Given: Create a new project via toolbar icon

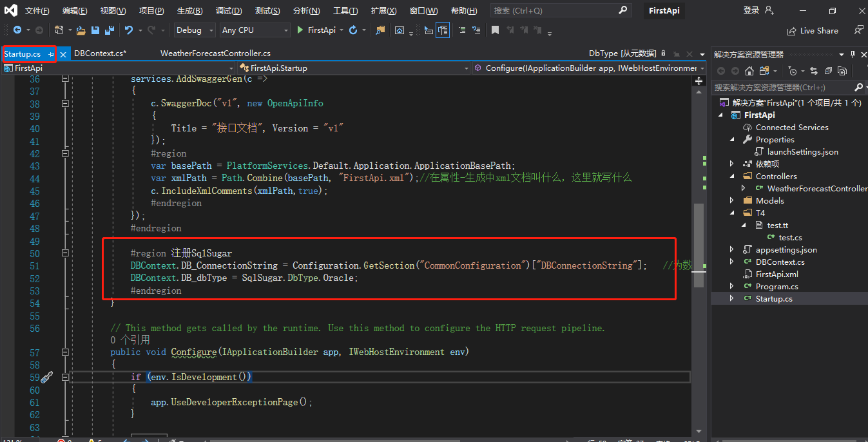Looking at the screenshot, I should click(x=59, y=30).
